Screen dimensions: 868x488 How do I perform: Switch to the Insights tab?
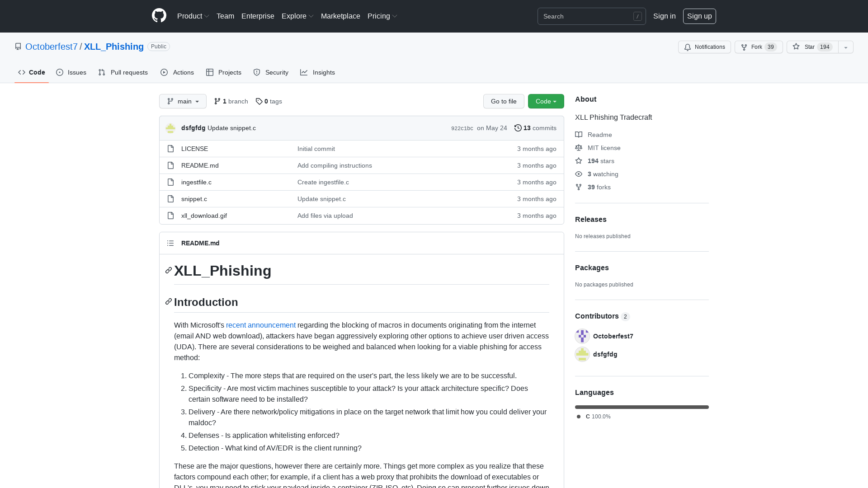(x=318, y=72)
